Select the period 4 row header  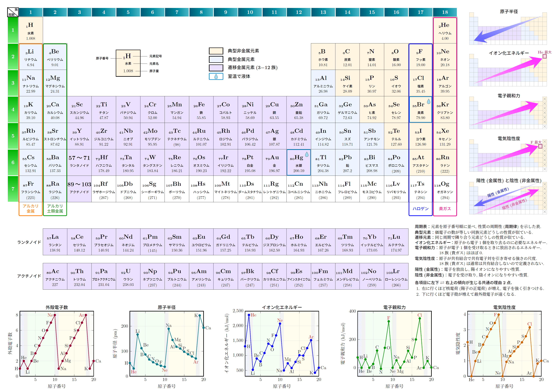pos(13,109)
